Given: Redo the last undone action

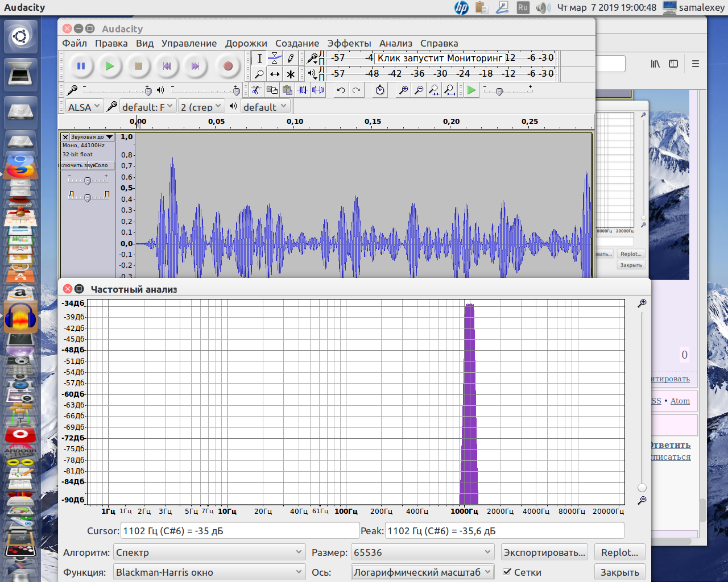Looking at the screenshot, I should [356, 90].
